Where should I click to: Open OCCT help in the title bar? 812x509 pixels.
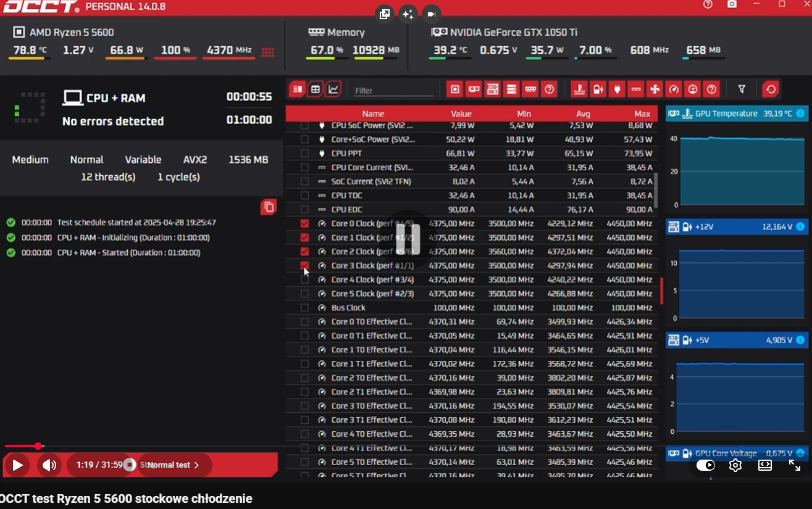pos(708,4)
